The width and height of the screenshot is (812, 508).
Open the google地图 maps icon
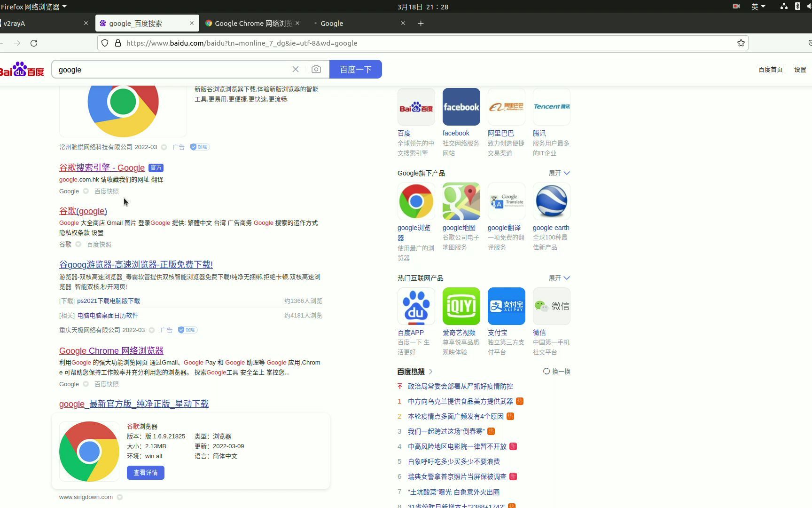pos(461,201)
